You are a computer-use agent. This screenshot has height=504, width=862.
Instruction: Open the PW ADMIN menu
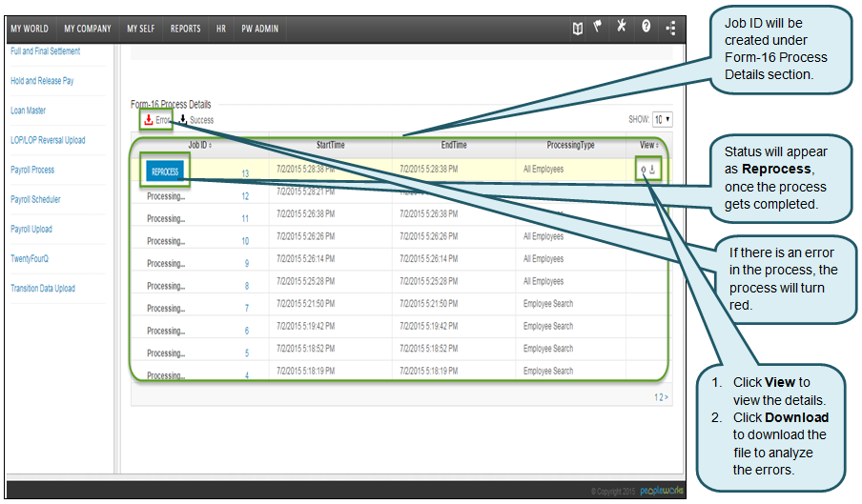tap(259, 29)
